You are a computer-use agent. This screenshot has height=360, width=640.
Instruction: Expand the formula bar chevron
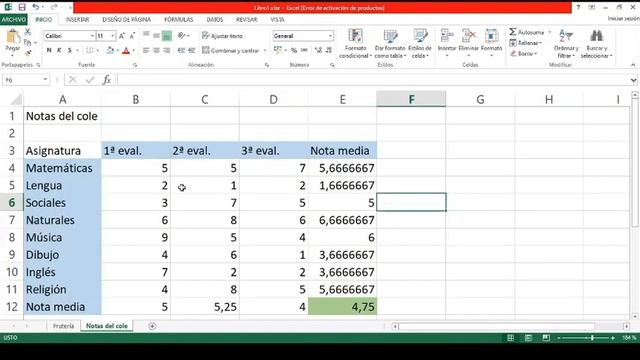[x=633, y=80]
